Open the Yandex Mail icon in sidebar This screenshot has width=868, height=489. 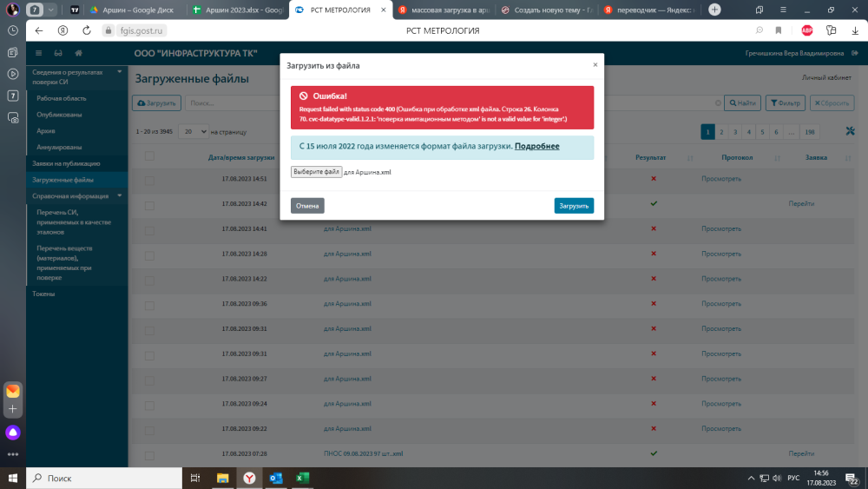pos(12,391)
